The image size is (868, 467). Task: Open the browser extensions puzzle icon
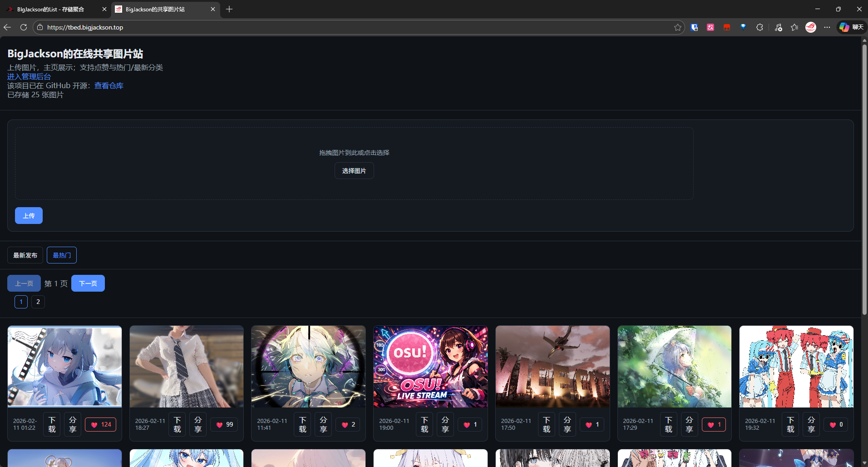[759, 27]
